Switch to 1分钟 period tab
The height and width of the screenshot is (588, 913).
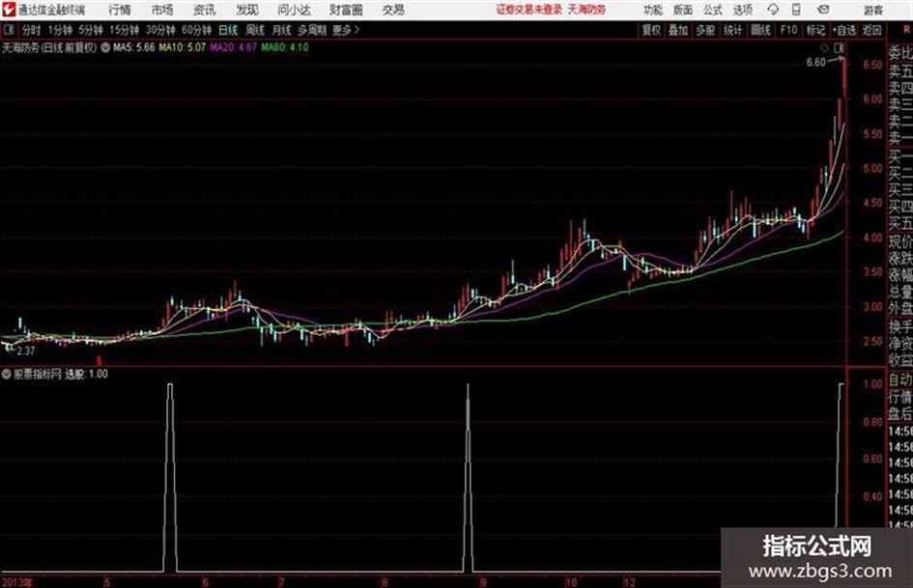click(x=60, y=30)
